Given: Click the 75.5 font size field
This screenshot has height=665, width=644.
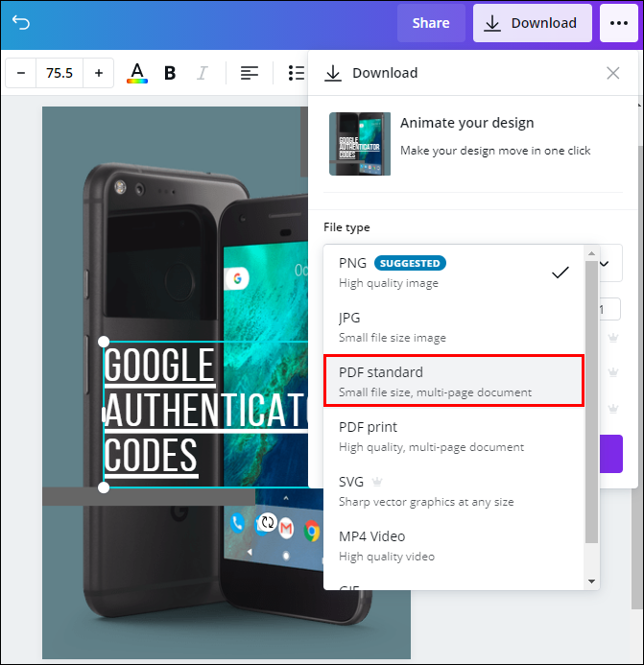Looking at the screenshot, I should click(60, 73).
